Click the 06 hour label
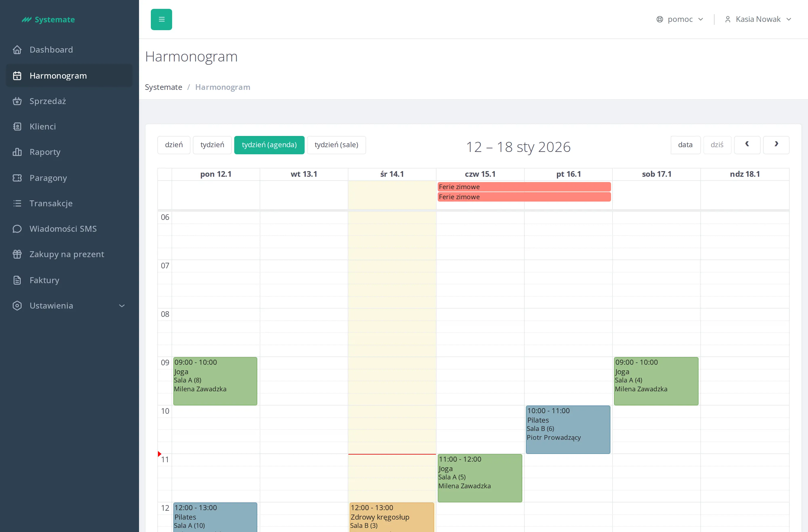 pyautogui.click(x=165, y=217)
